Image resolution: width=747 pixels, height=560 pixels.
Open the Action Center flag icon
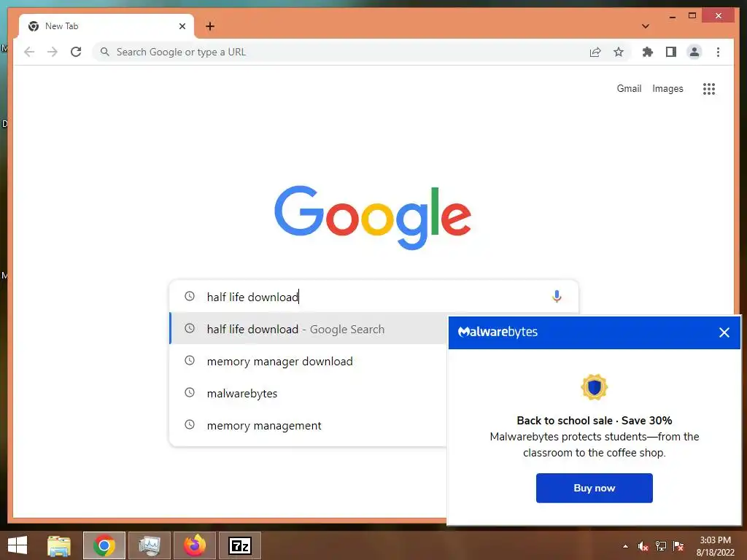(x=678, y=546)
